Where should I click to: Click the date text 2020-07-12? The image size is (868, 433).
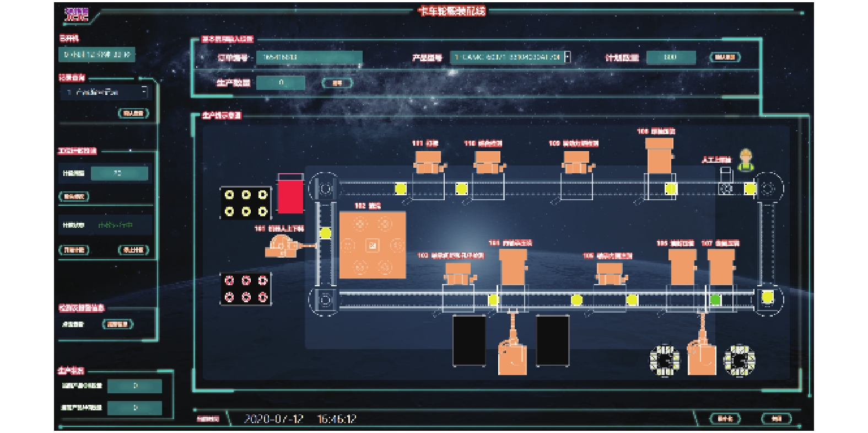pos(274,419)
